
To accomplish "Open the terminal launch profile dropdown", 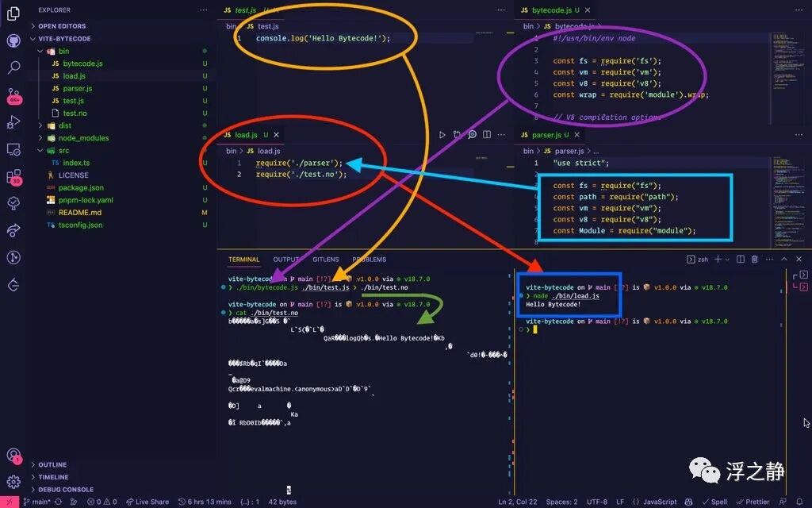I will tap(727, 260).
